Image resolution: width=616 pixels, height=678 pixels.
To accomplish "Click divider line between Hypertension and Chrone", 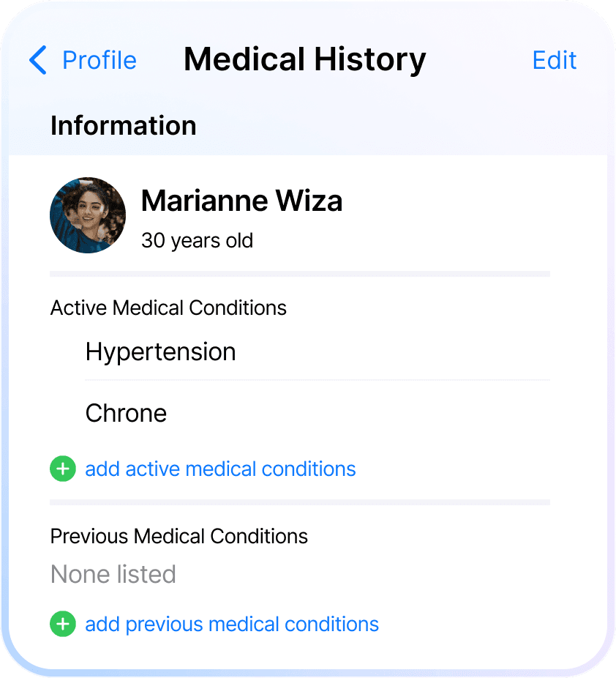I will tap(318, 380).
